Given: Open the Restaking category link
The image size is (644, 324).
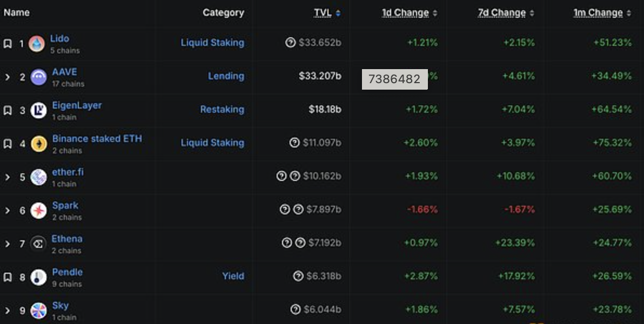Looking at the screenshot, I should pos(222,110).
